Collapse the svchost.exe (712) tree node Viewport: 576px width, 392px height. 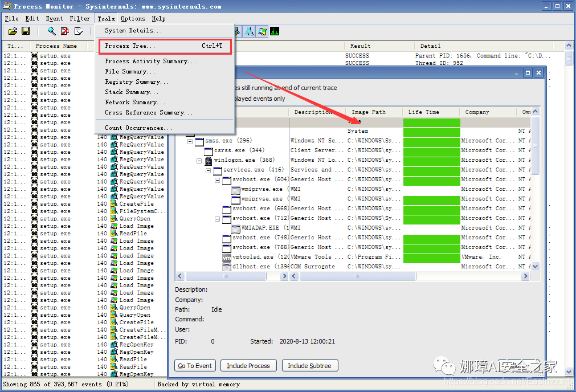pyautogui.click(x=218, y=219)
